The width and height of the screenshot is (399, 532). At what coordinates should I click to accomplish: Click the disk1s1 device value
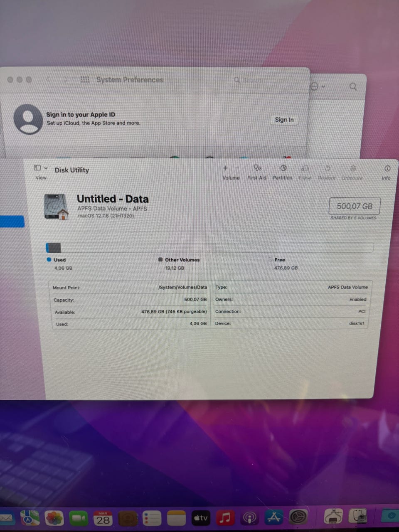tap(357, 323)
